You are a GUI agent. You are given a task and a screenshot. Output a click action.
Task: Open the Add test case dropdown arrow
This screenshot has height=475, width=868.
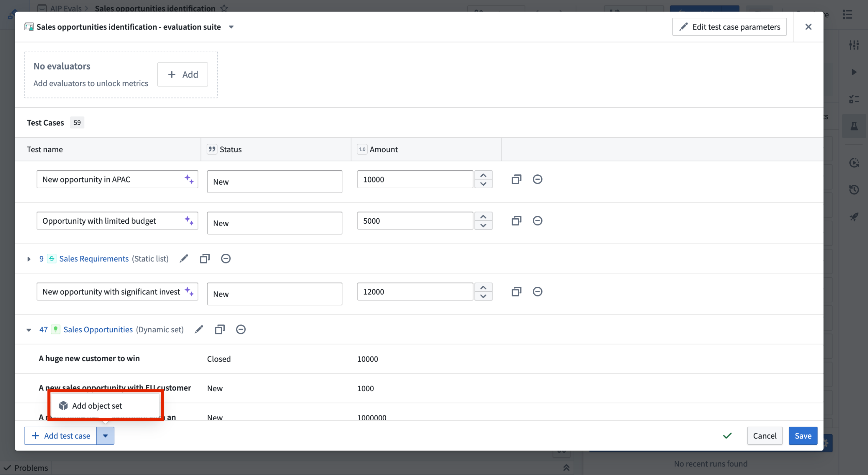coord(106,436)
